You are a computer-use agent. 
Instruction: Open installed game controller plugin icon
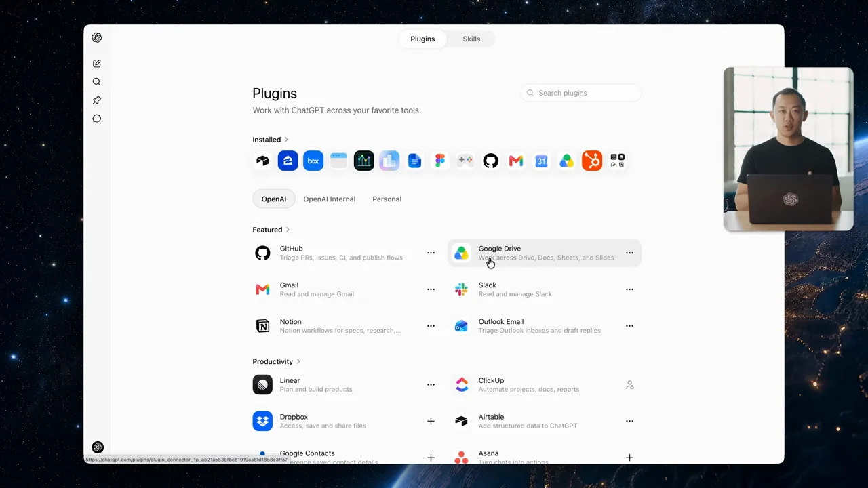(x=465, y=161)
